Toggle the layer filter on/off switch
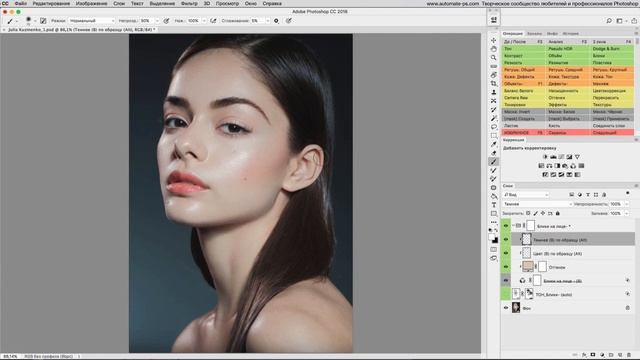The image size is (640, 360). pos(628,193)
